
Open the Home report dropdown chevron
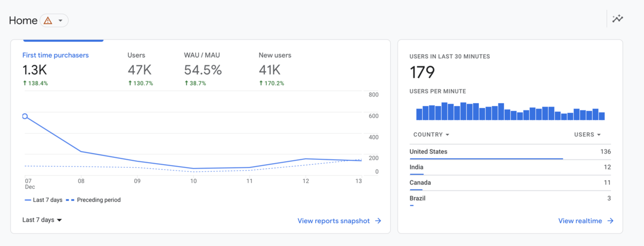pyautogui.click(x=60, y=21)
